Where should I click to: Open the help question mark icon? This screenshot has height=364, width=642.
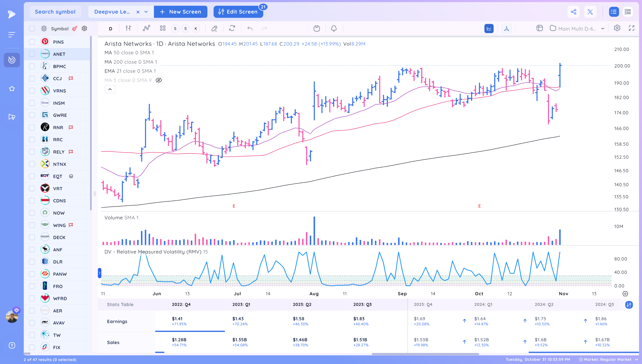tap(12, 346)
